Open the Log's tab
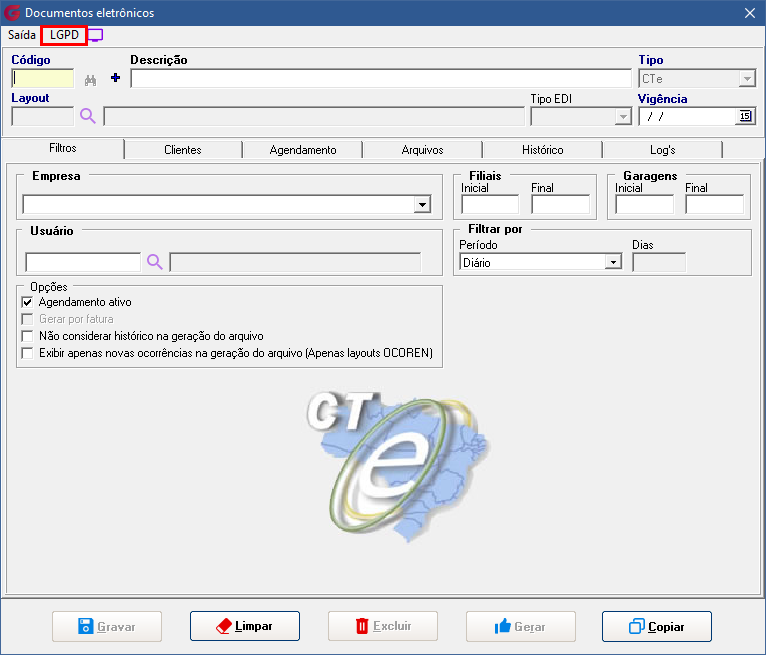The width and height of the screenshot is (766, 655). click(662, 150)
